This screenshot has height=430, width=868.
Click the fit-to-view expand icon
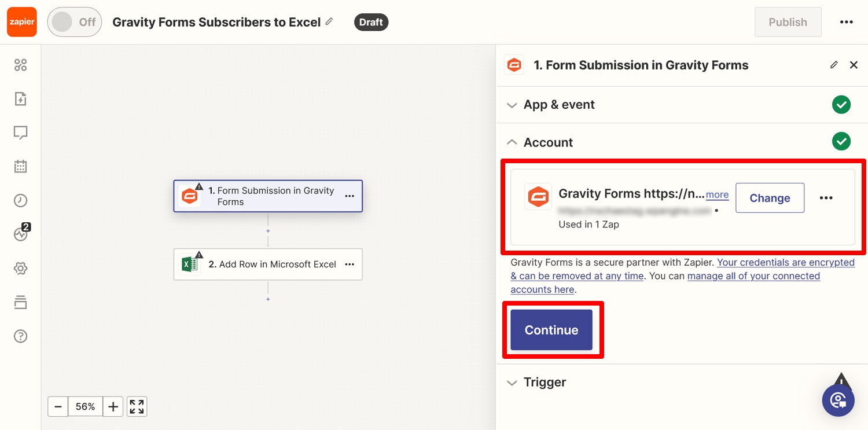click(137, 407)
